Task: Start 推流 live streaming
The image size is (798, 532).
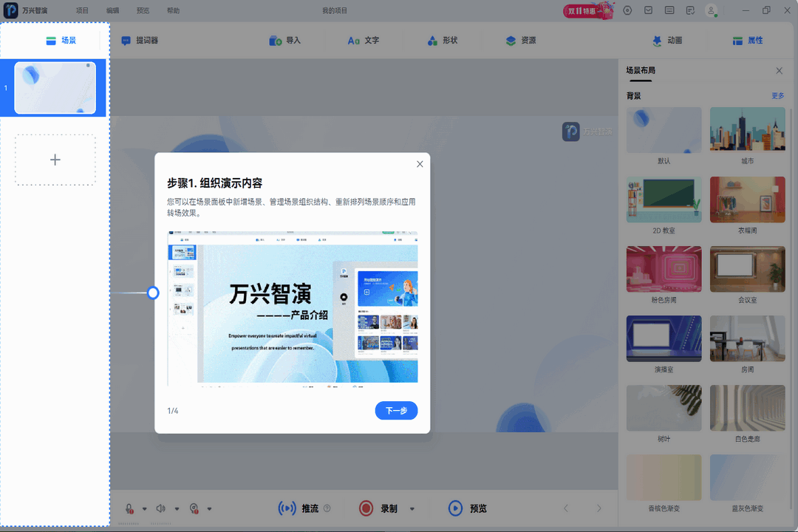Action: click(x=299, y=508)
